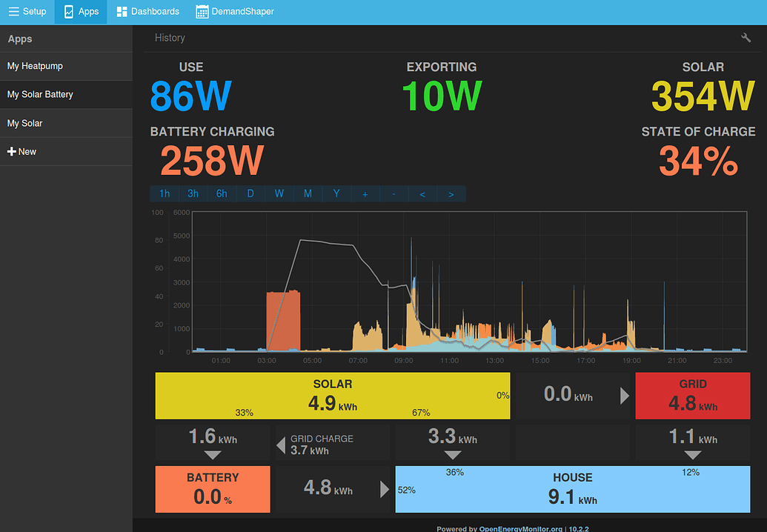Create an app with the New plus icon
Screen dimensions: 767x532
pyautogui.click(x=11, y=151)
